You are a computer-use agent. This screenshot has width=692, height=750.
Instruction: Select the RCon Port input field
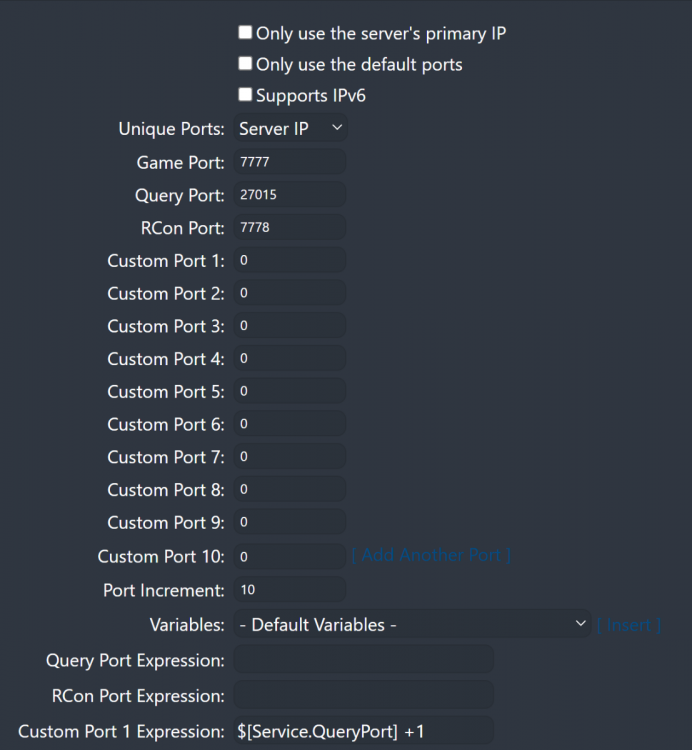pyautogui.click(x=290, y=228)
